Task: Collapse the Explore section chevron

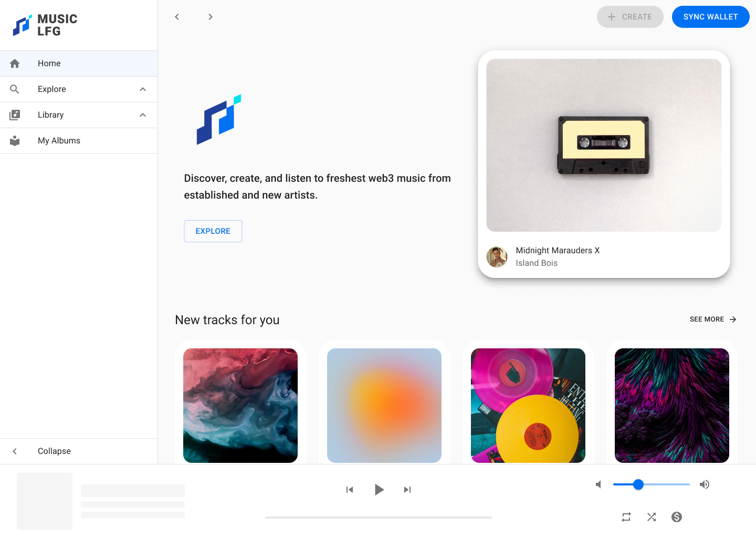Action: coord(143,89)
